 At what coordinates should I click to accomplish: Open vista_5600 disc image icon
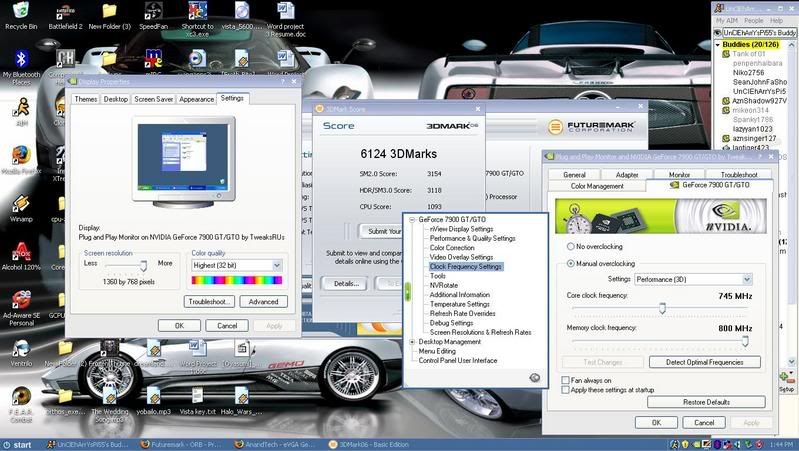tap(242, 15)
